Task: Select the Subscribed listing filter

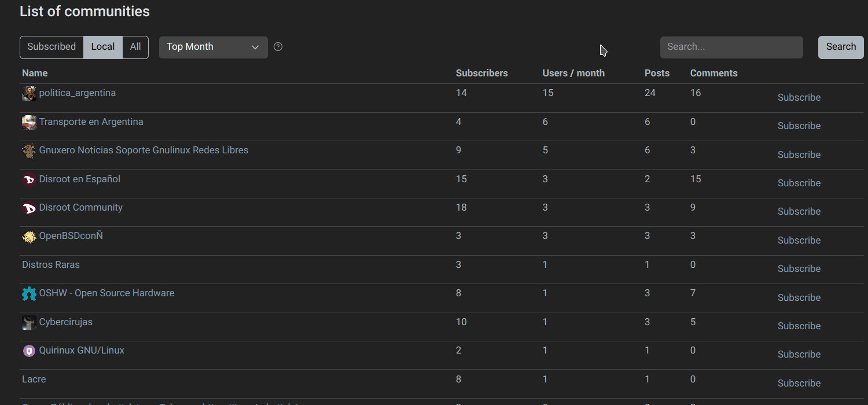Action: (52, 47)
